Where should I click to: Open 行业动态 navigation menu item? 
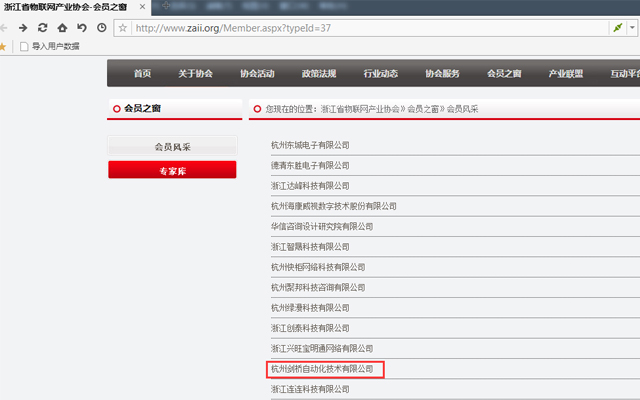[381, 73]
